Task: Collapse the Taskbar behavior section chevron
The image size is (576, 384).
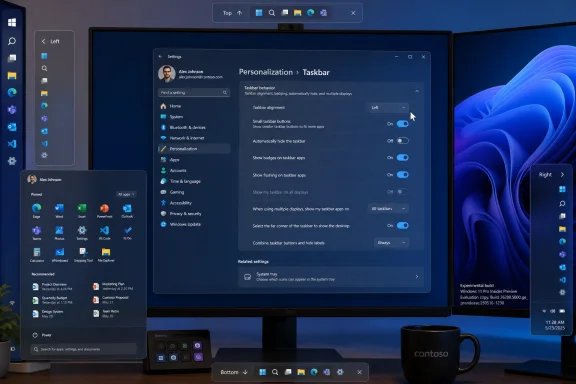Action: tap(417, 91)
